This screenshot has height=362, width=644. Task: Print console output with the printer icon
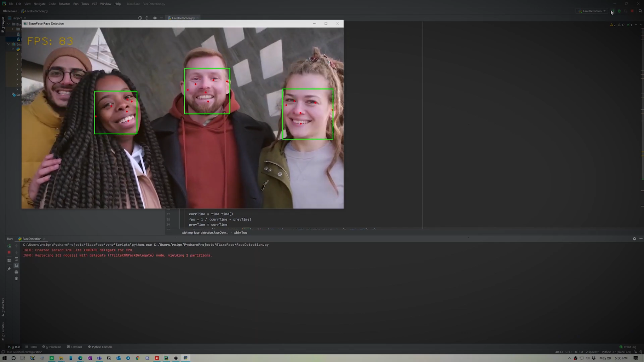click(x=16, y=272)
